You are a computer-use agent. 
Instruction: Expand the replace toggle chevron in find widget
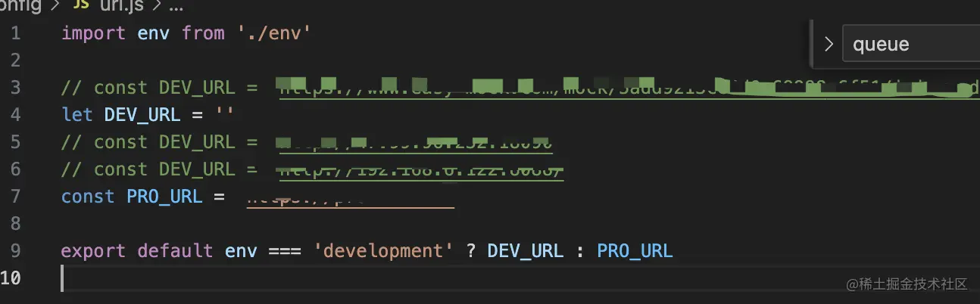[x=827, y=44]
